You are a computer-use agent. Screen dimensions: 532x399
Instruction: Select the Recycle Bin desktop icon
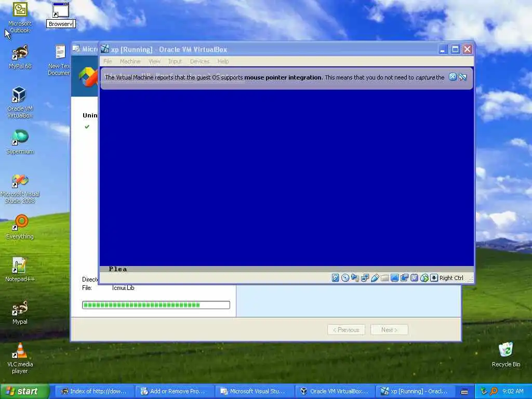pyautogui.click(x=506, y=355)
